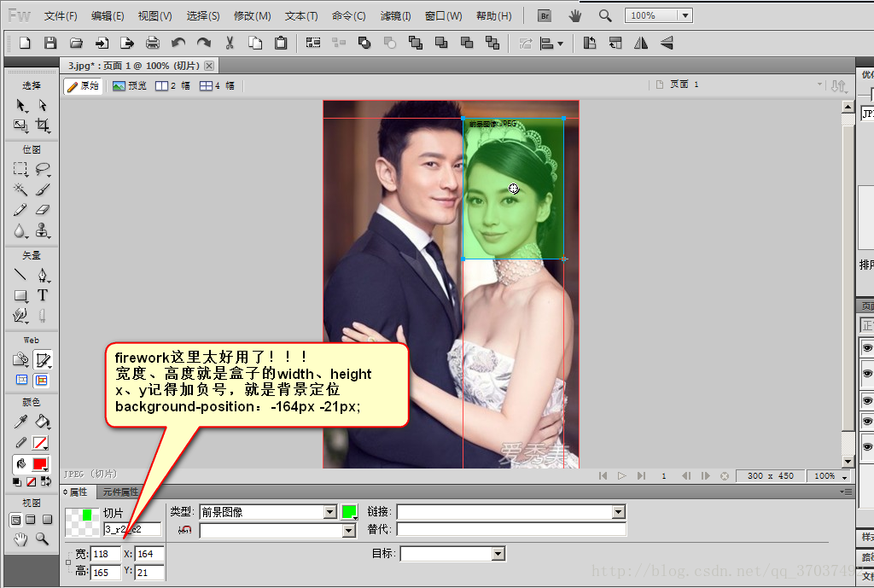Viewport: 874px width, 588px height.
Task: Select the Scale tool
Action: [x=20, y=125]
